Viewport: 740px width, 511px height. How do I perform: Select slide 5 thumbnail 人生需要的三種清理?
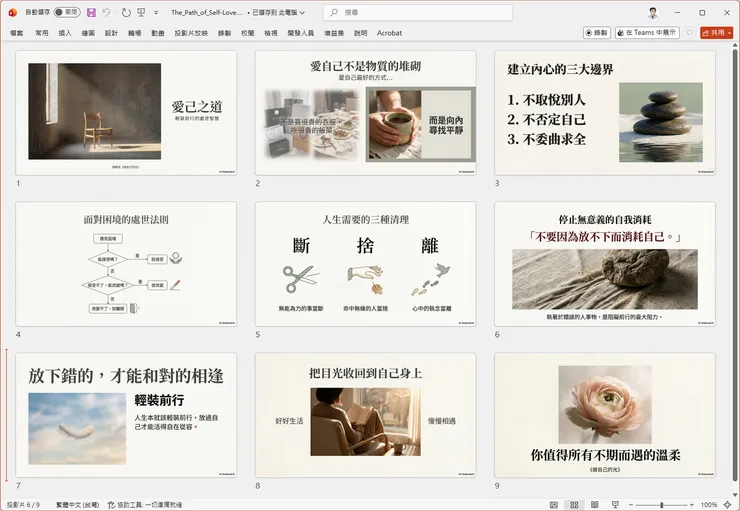365,264
